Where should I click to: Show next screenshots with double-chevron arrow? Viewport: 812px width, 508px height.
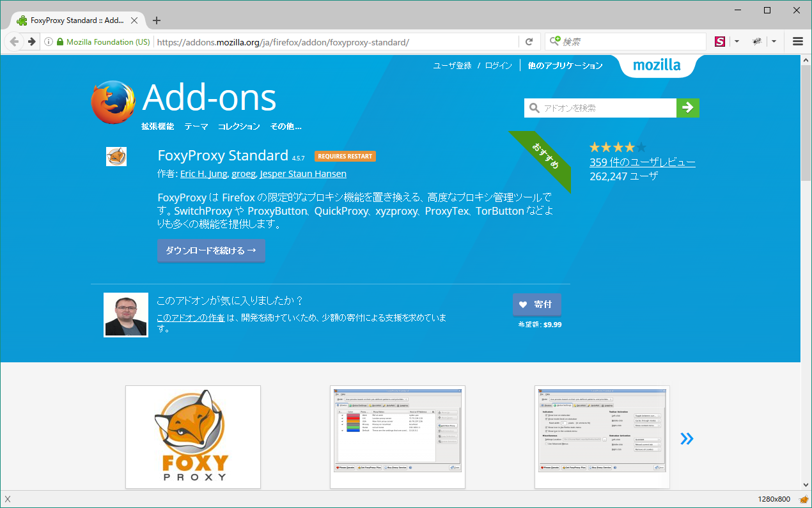687,438
